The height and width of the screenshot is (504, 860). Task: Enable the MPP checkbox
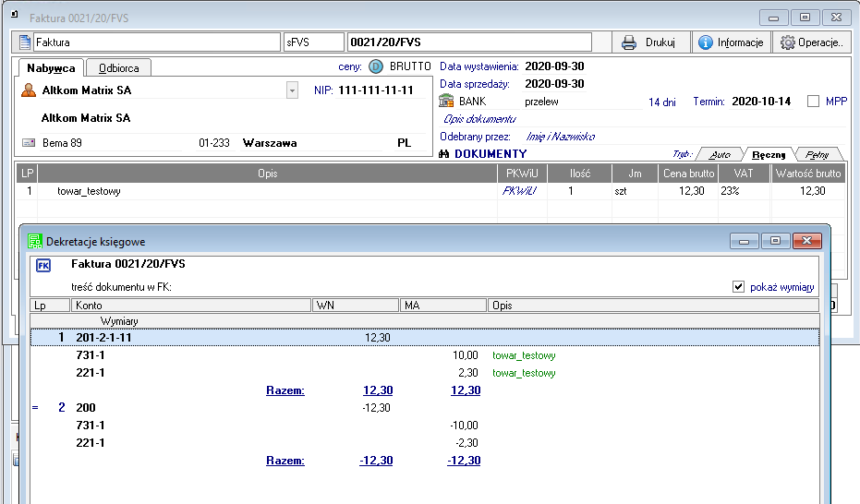(813, 102)
